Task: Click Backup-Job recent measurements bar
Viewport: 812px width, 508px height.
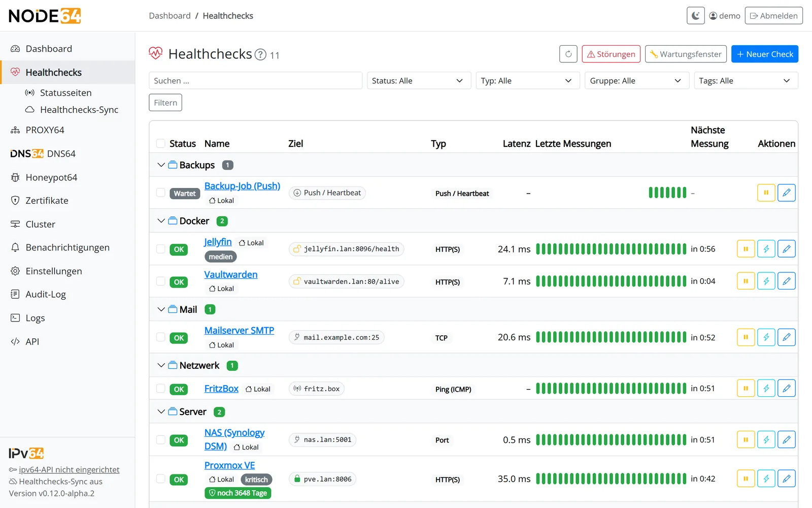Action: [667, 193]
